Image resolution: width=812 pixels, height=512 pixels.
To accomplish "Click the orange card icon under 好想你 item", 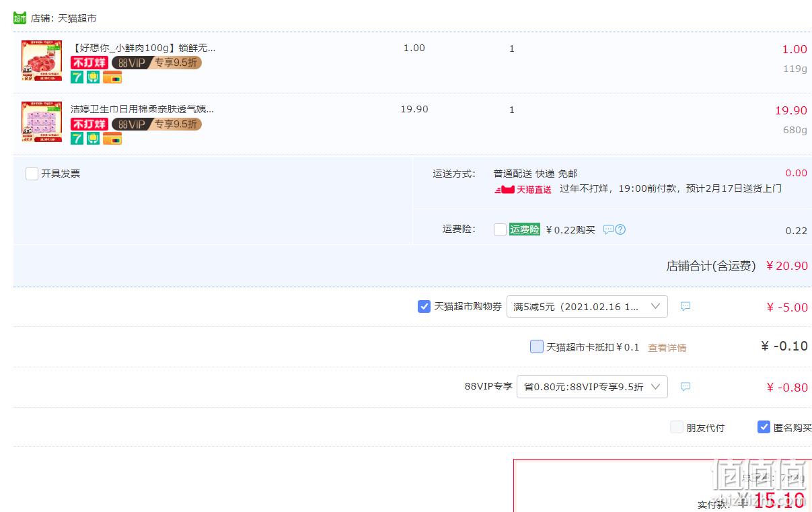I will pos(112,77).
